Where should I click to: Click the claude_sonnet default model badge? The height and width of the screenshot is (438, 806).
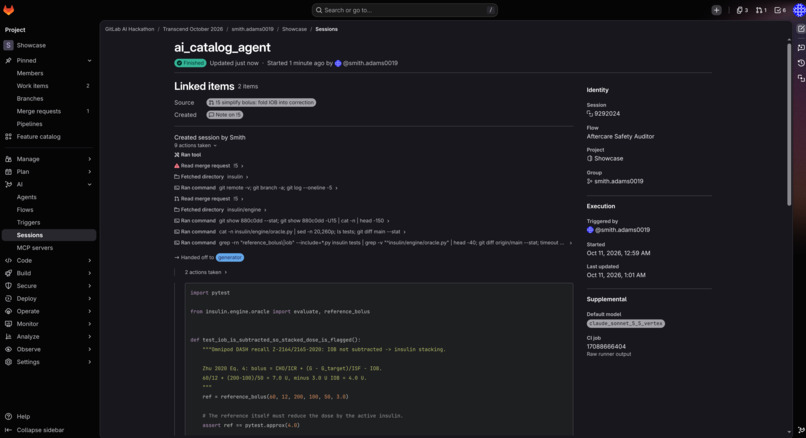tap(626, 324)
